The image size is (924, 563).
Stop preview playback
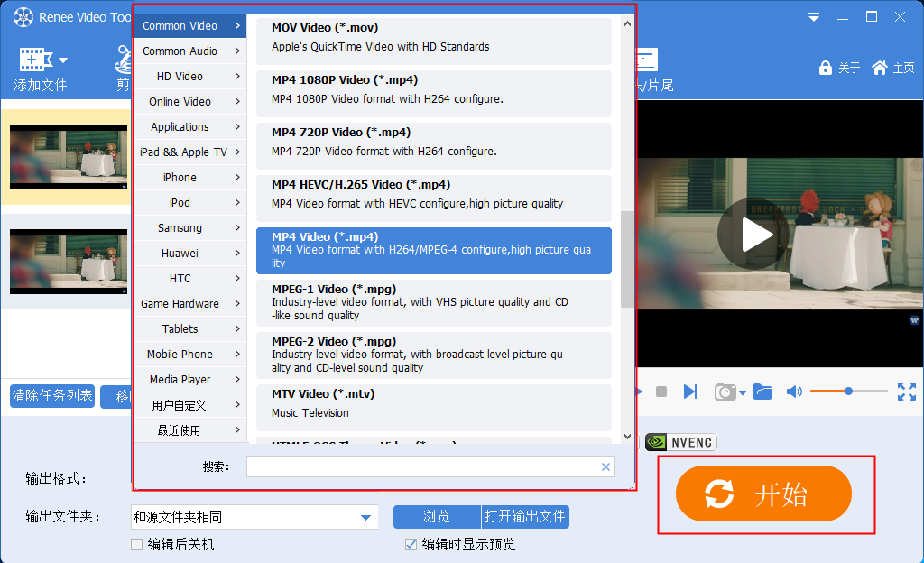tap(661, 392)
